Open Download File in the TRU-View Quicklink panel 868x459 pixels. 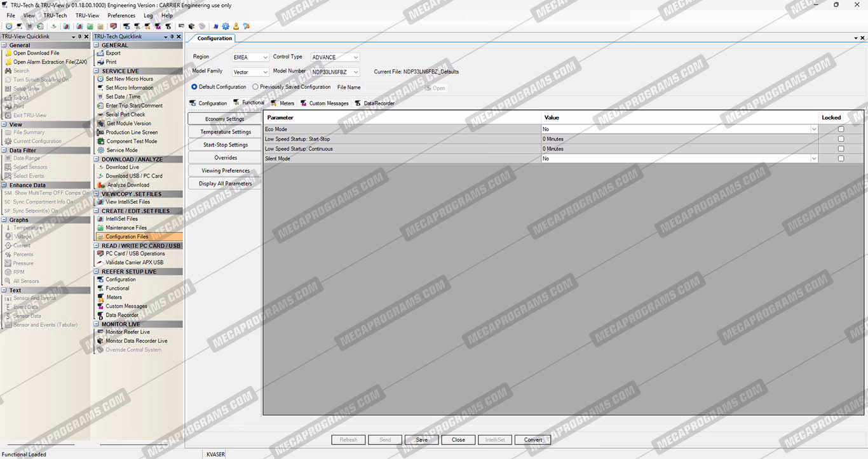tap(36, 53)
